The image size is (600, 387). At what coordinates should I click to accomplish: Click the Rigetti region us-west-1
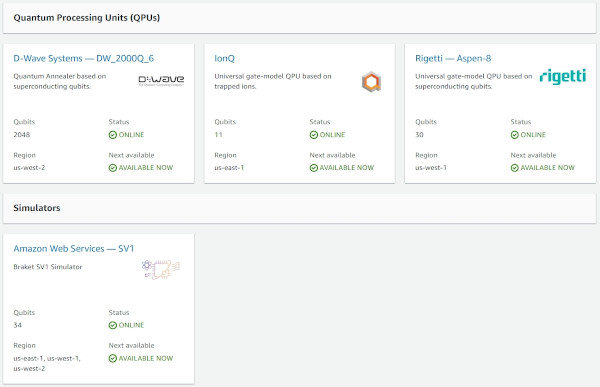(x=431, y=168)
